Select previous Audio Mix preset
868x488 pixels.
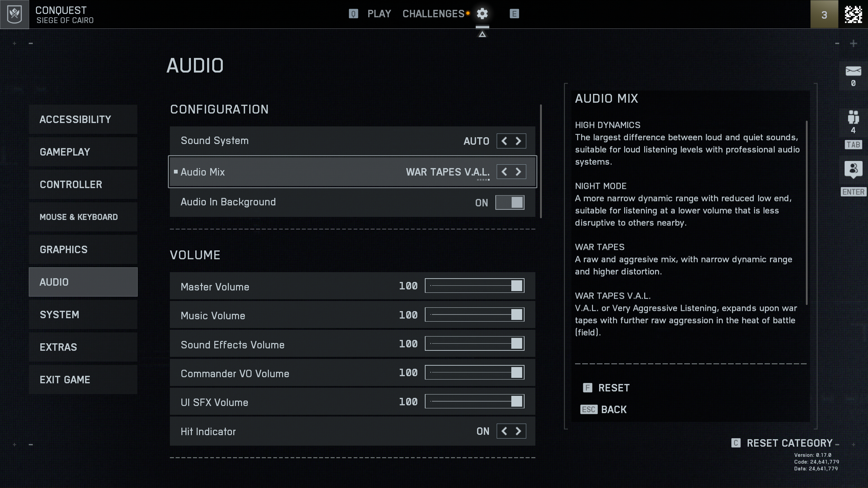click(504, 172)
